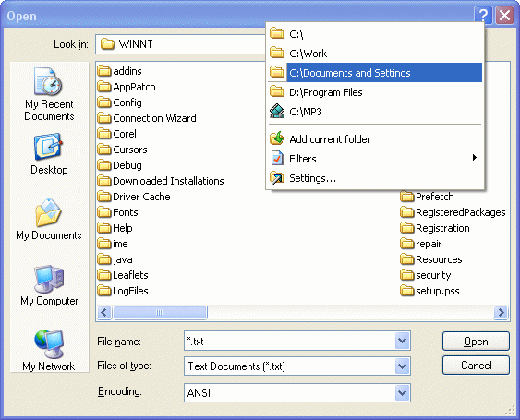Select D:\Program Files favorite folder

point(375,92)
